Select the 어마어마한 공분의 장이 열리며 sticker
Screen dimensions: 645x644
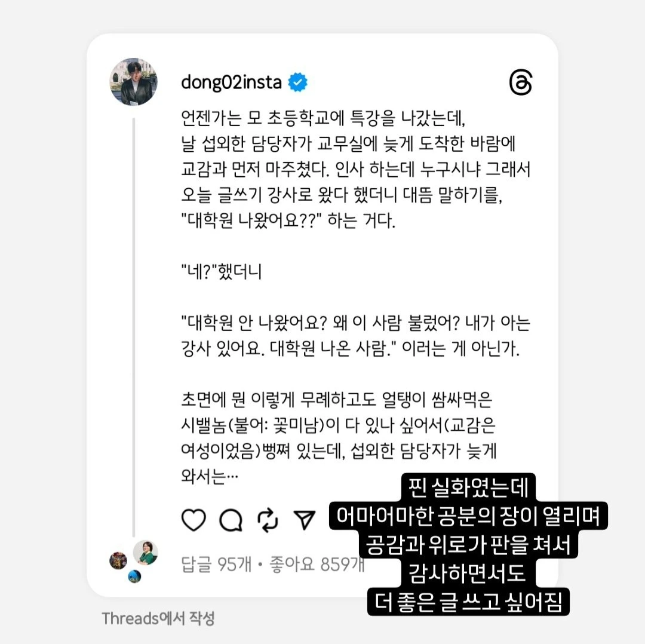(468, 516)
